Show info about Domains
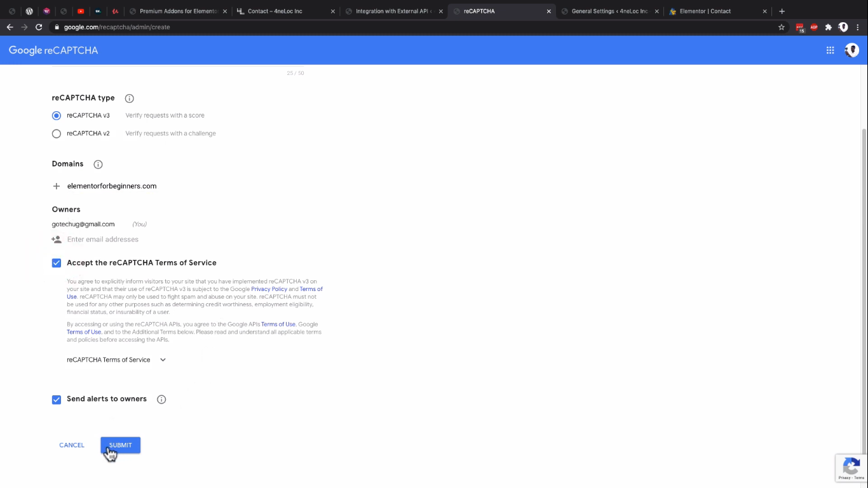The height and width of the screenshot is (488, 868). (98, 165)
